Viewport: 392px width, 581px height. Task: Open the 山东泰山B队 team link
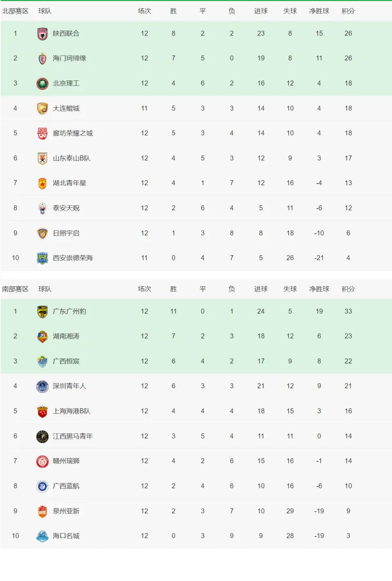(x=71, y=158)
